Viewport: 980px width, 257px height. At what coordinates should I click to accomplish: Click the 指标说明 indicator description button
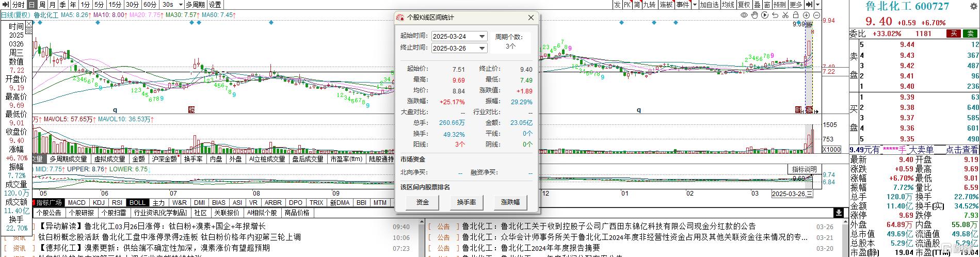coord(805,169)
